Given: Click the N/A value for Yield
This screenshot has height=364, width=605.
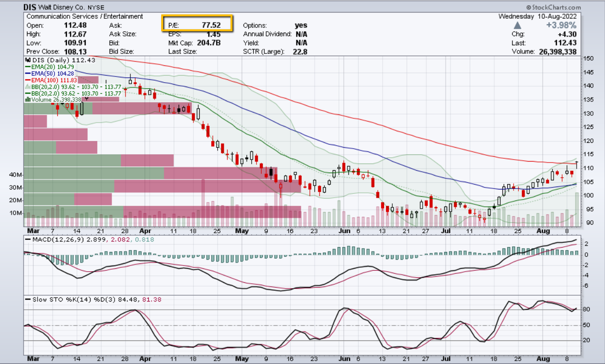Looking at the screenshot, I should [x=301, y=43].
